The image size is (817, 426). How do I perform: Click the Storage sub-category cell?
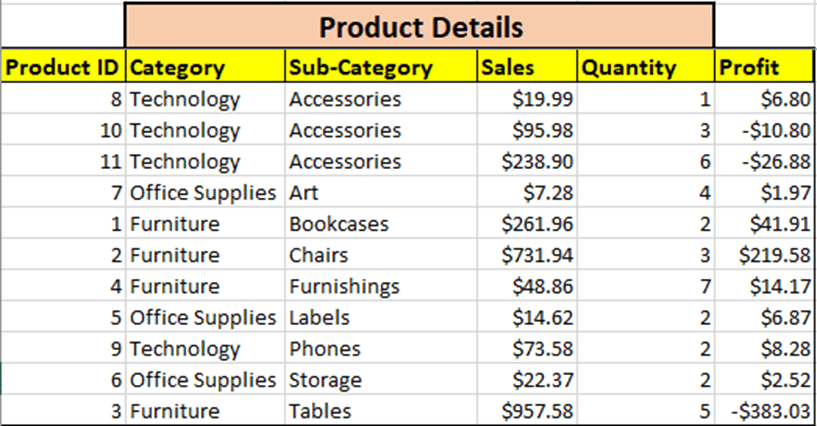pos(381,380)
